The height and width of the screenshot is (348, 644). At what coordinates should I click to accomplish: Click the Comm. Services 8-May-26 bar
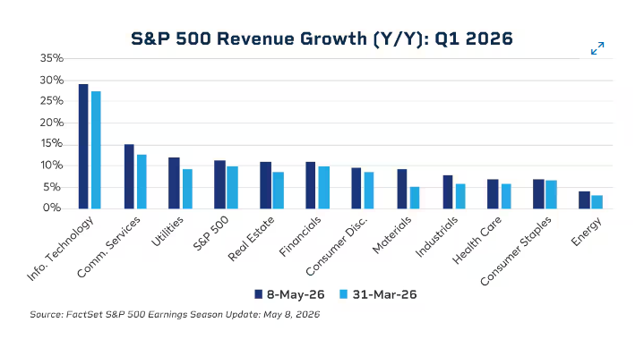[129, 176]
